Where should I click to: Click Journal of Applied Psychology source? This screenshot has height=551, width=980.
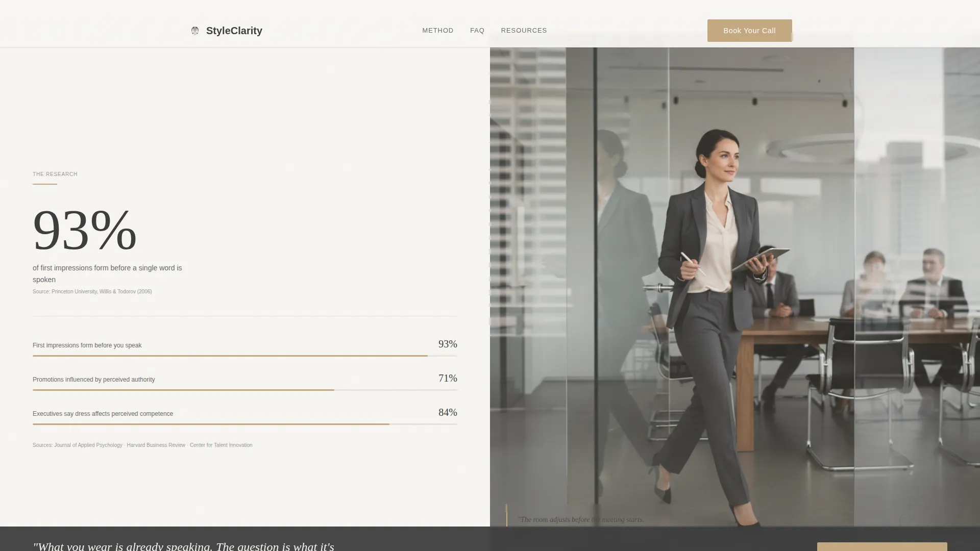tap(88, 445)
